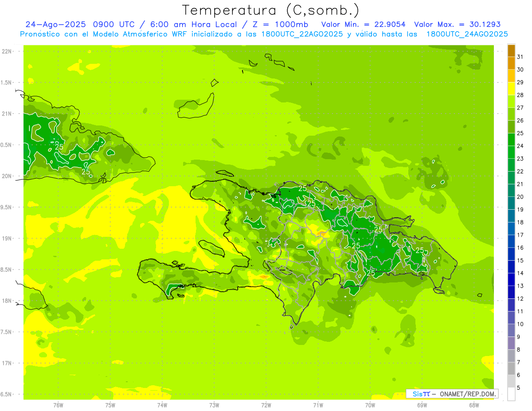Click the "74W" longitude label

pos(162,405)
